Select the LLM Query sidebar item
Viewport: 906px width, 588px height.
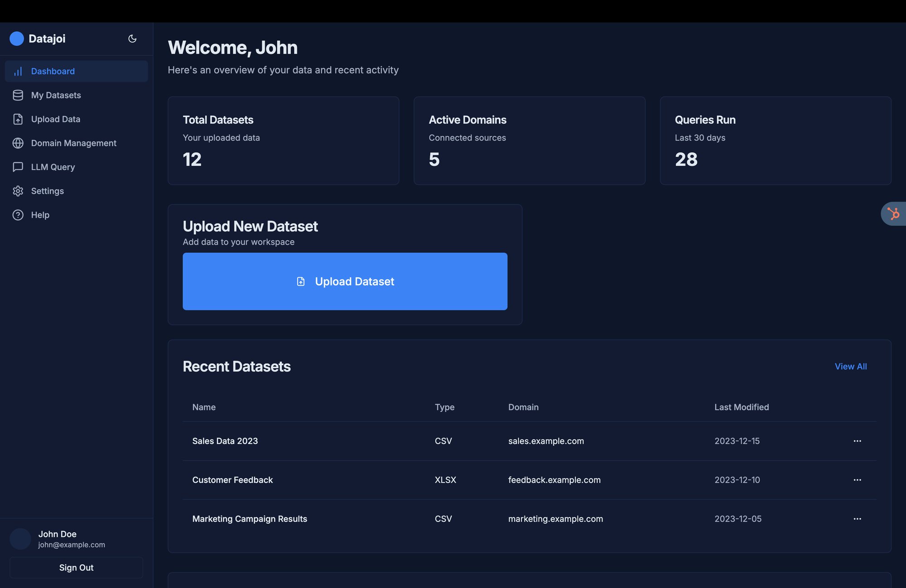point(53,167)
